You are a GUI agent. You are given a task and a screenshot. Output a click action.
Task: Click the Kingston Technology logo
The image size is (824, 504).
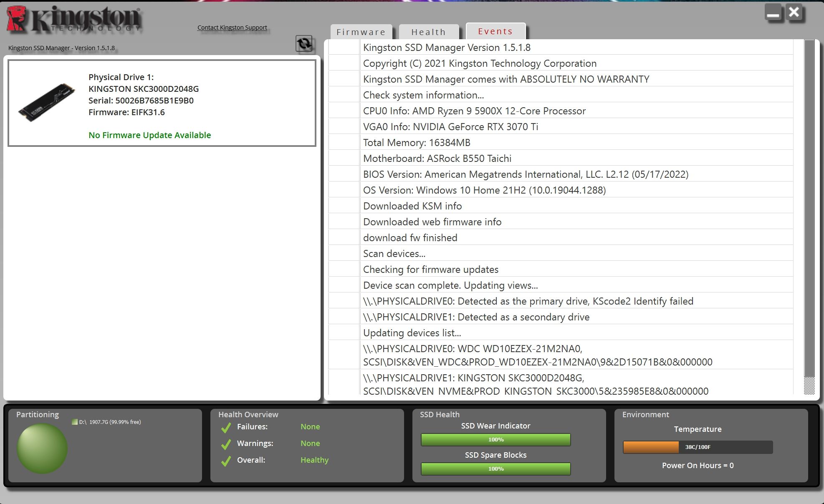pyautogui.click(x=73, y=19)
